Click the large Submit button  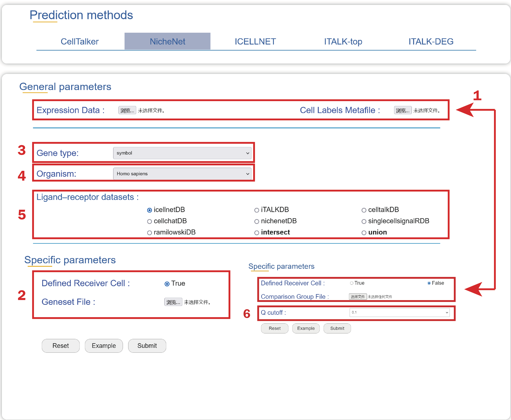point(147,346)
